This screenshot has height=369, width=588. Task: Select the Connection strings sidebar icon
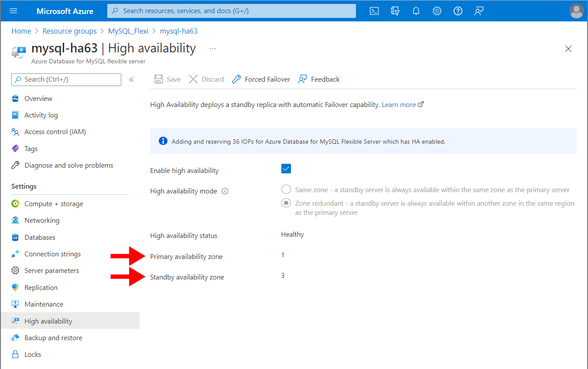tap(15, 254)
